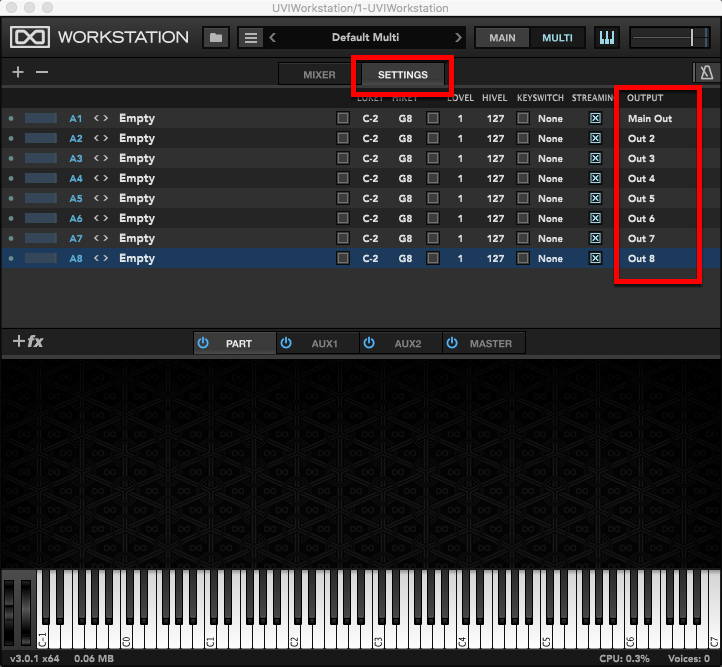Check the key range checkbox for A1
This screenshot has height=667, width=722.
[x=343, y=118]
